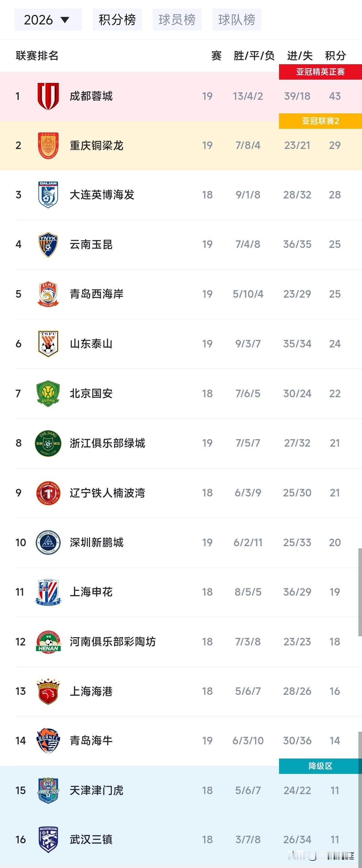The height and width of the screenshot is (868, 362).
Task: Open the 2026 season dropdown
Action: tap(48, 20)
